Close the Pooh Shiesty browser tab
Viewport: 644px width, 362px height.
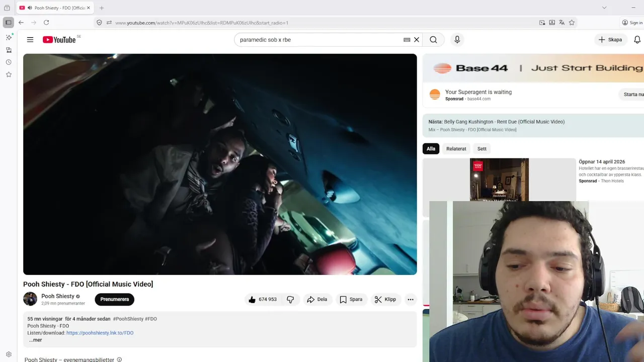point(89,8)
